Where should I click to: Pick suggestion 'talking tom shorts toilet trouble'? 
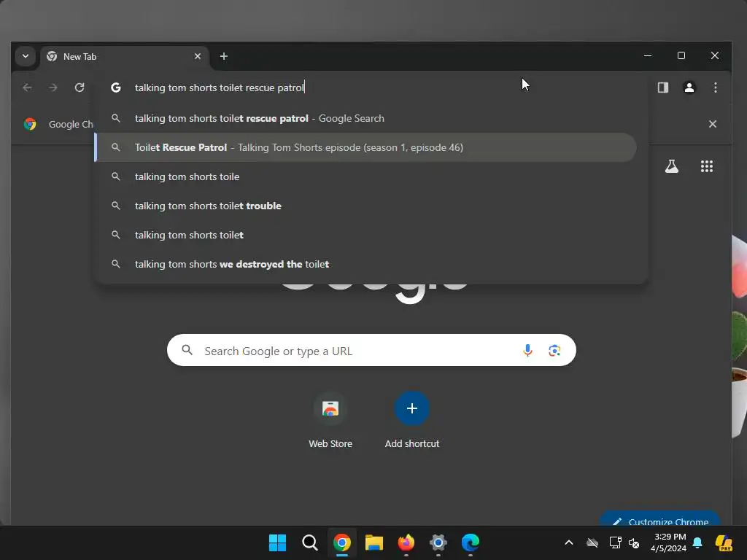[366, 206]
